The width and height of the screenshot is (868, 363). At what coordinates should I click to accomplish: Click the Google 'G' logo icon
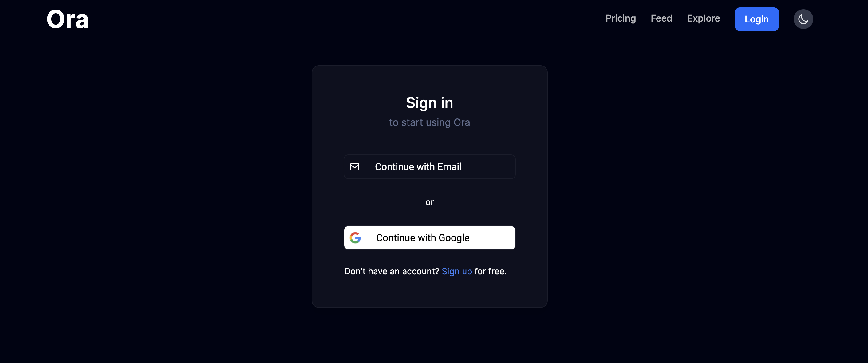click(355, 238)
